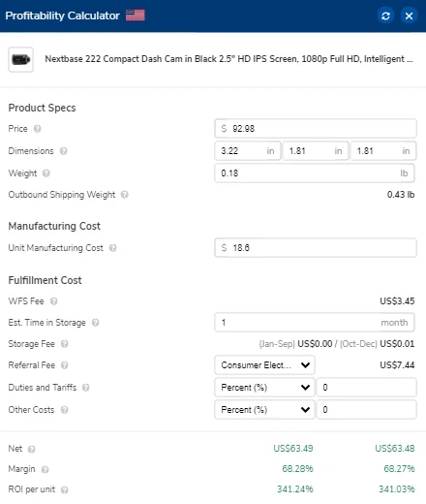This screenshot has height=504, width=426.
Task: Open the Referral Fee category dropdown
Action: tap(264, 365)
